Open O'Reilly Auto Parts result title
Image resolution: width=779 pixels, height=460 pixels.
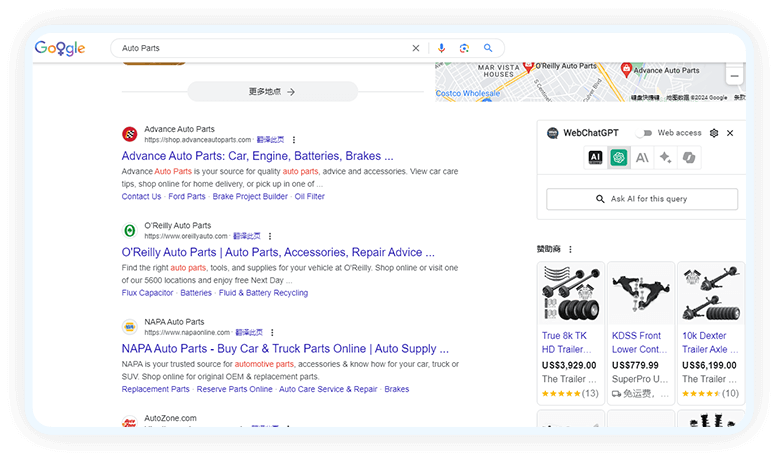point(278,252)
